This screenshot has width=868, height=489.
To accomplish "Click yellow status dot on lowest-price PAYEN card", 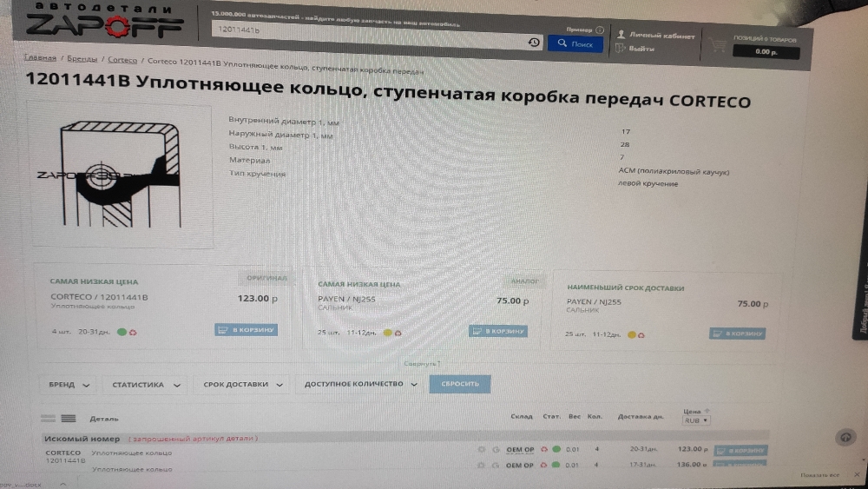I will pos(387,333).
